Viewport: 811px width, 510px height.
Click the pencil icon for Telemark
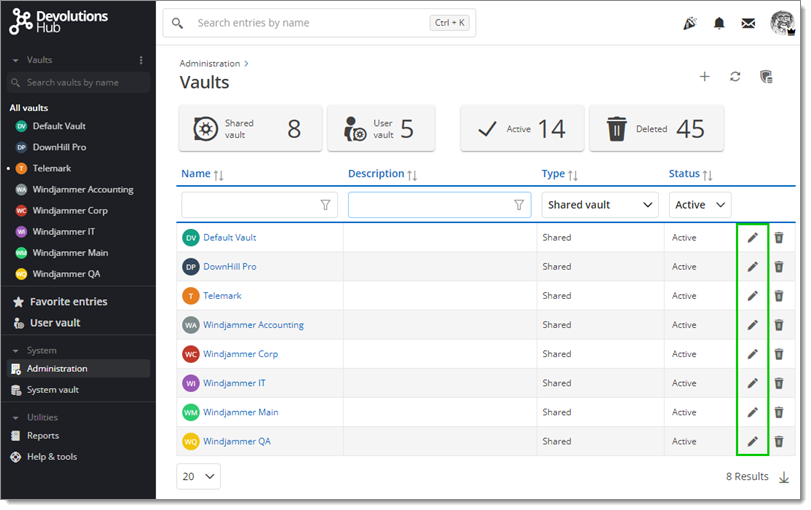click(752, 296)
